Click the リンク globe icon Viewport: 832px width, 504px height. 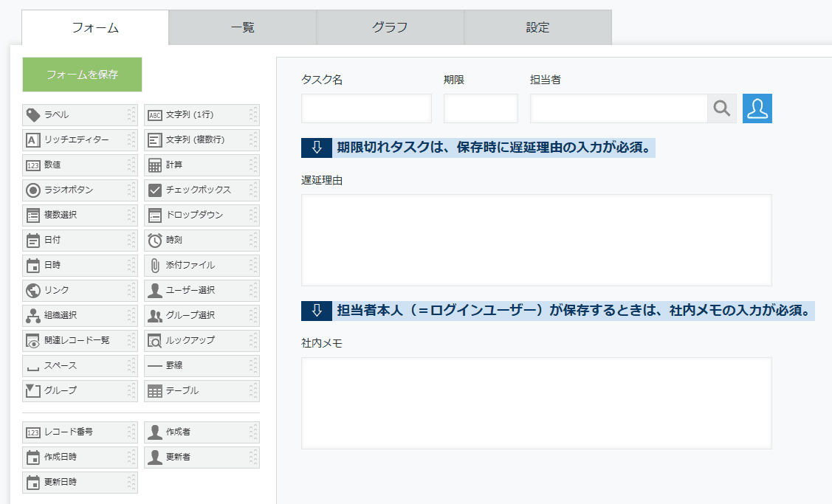(33, 290)
